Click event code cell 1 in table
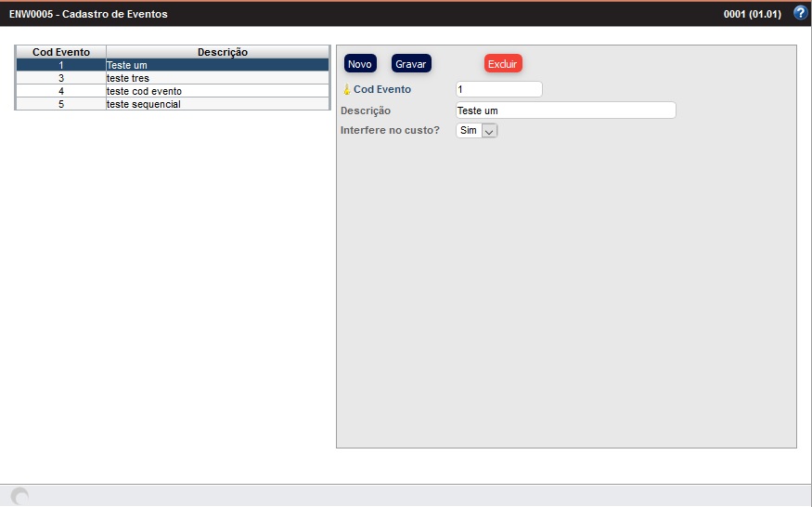This screenshot has height=507, width=812. coord(61,65)
